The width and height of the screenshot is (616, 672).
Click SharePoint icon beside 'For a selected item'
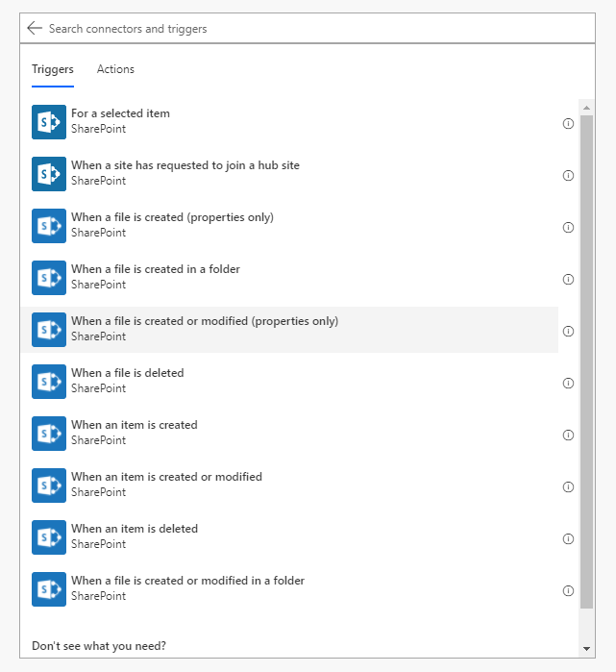tap(49, 122)
